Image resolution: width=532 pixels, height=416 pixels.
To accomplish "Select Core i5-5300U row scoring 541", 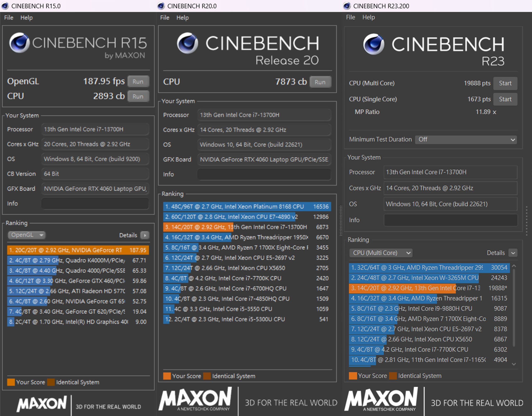I will (247, 319).
